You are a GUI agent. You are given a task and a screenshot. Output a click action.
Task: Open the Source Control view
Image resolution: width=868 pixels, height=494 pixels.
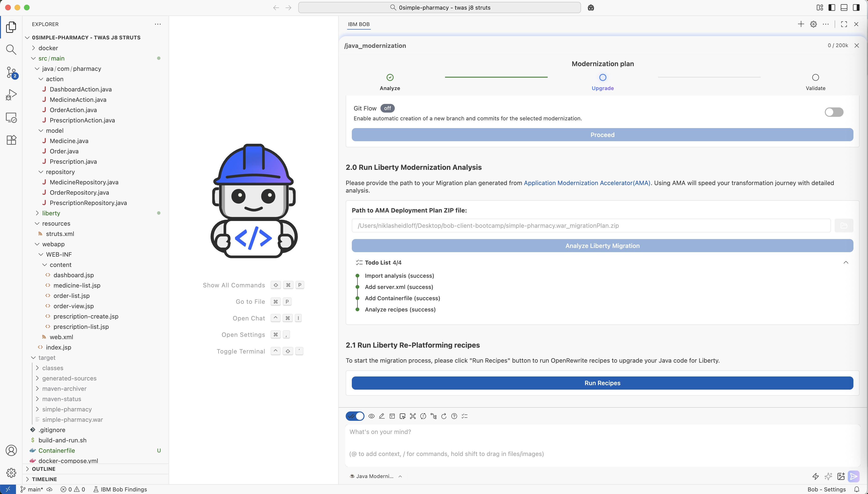[x=11, y=72]
